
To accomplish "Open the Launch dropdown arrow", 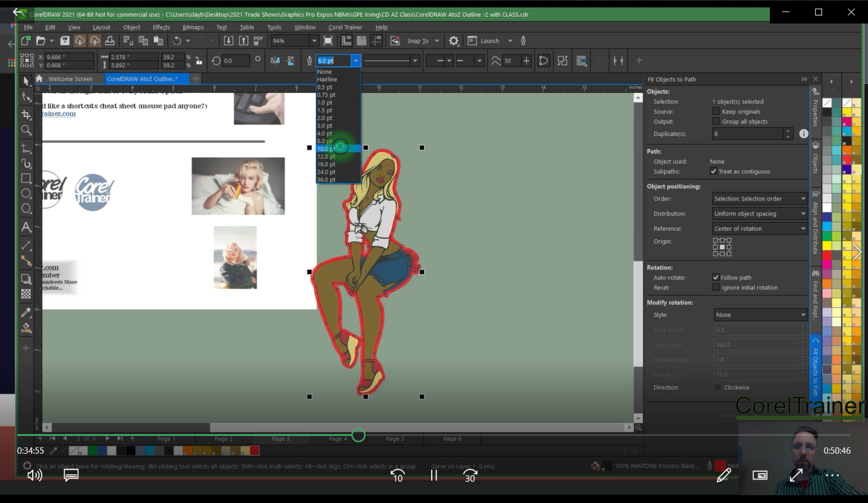I will click(x=510, y=41).
